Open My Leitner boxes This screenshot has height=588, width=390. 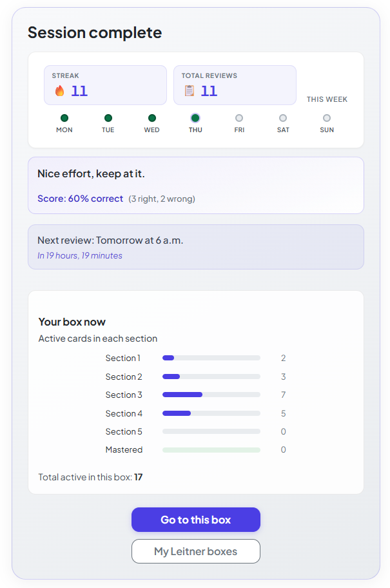click(x=195, y=551)
